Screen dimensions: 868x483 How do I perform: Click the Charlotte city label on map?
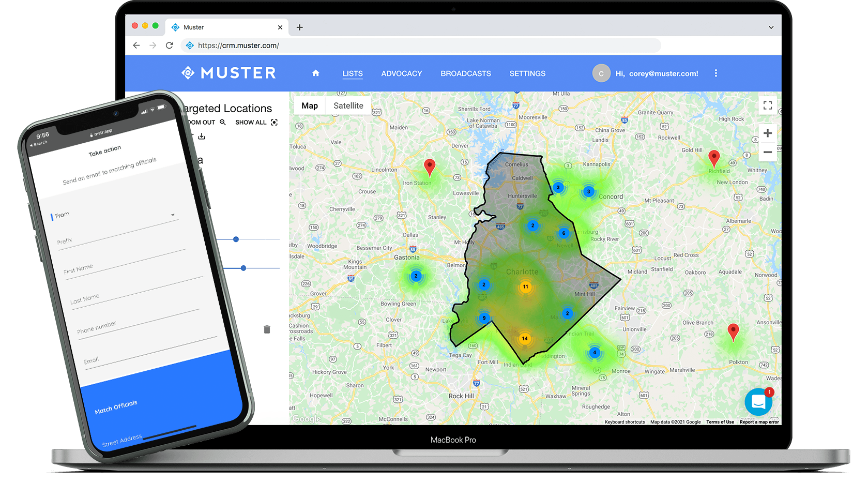pos(522,272)
